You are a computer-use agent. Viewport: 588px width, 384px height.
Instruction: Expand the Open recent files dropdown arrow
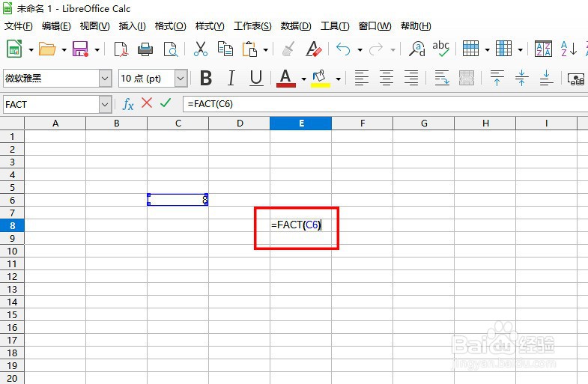coord(64,49)
